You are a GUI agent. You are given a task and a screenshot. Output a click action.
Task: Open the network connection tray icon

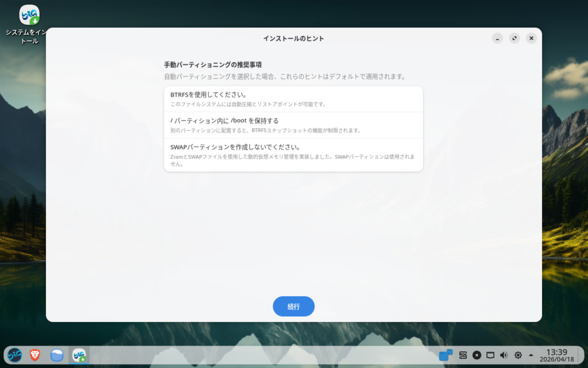pyautogui.click(x=490, y=355)
